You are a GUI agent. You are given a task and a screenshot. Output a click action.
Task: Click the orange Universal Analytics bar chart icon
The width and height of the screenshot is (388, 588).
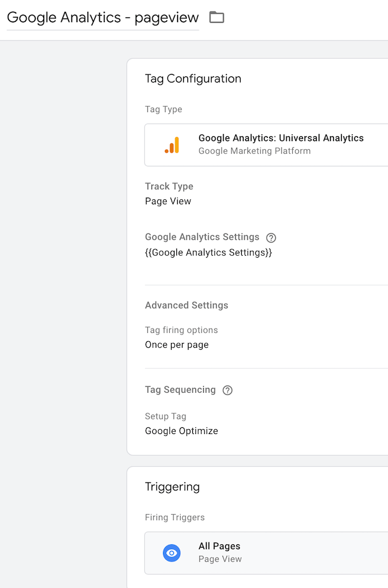click(172, 145)
